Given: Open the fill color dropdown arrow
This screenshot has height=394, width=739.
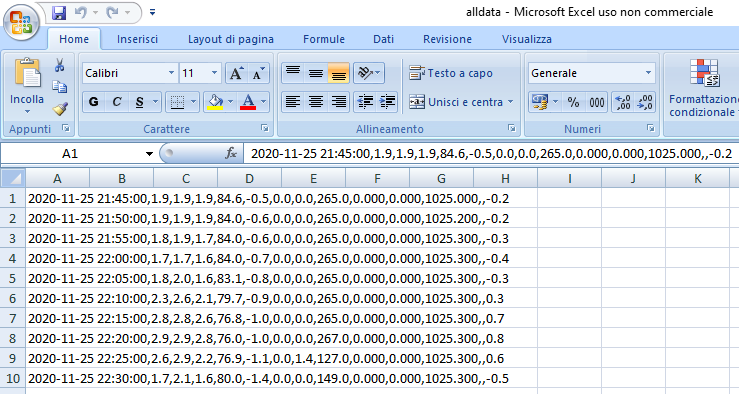Looking at the screenshot, I should coord(230,102).
